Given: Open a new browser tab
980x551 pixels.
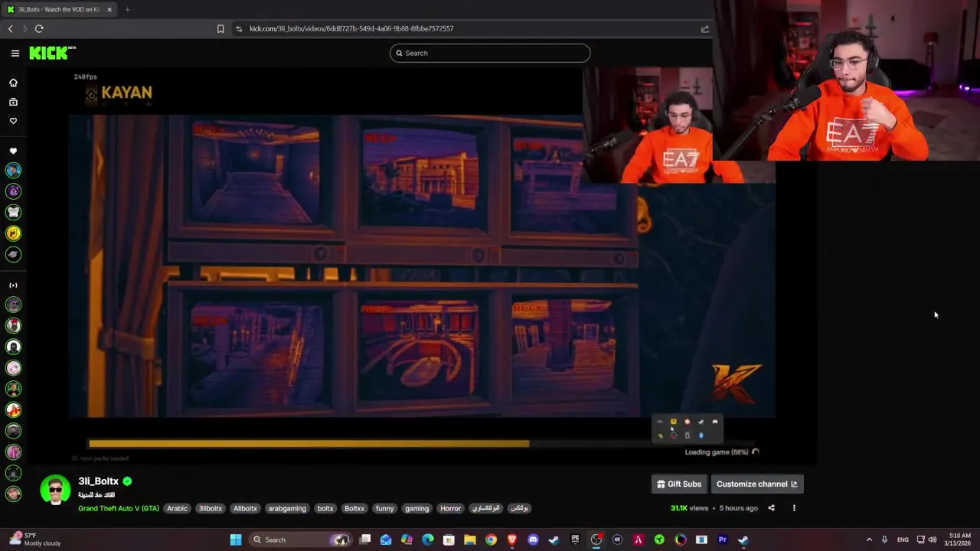Looking at the screenshot, I should 127,9.
